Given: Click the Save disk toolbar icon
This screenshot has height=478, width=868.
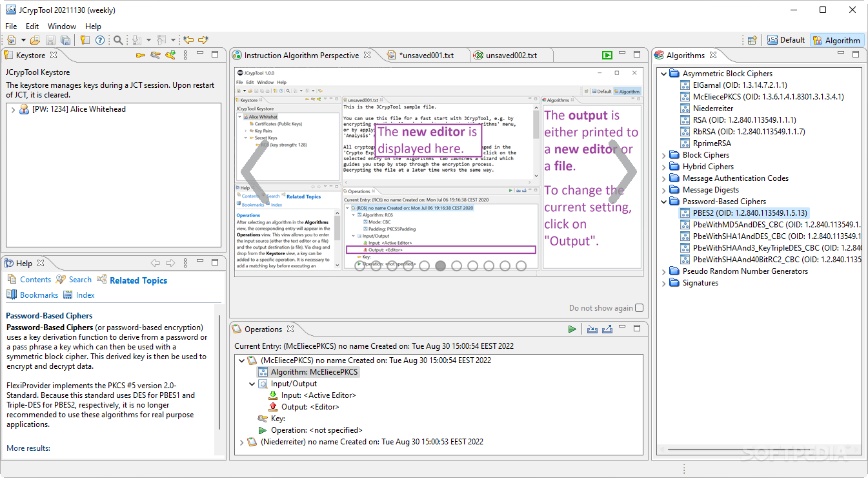Looking at the screenshot, I should pos(50,40).
